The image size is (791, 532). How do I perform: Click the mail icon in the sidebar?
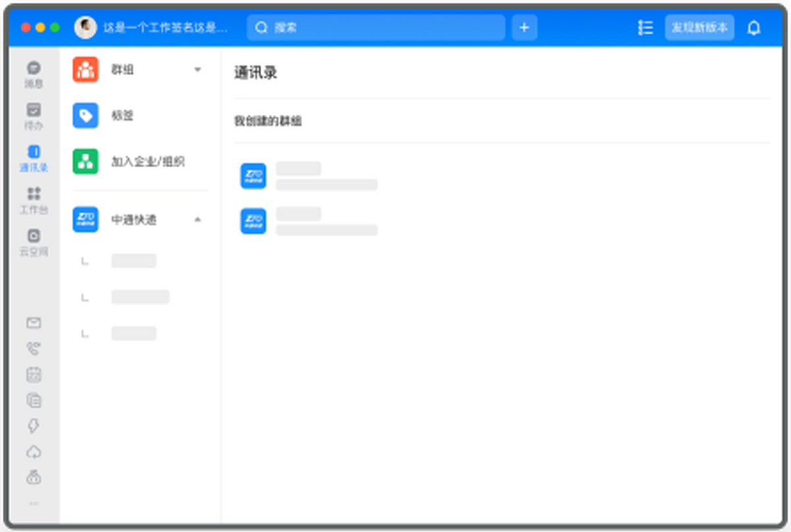(34, 323)
